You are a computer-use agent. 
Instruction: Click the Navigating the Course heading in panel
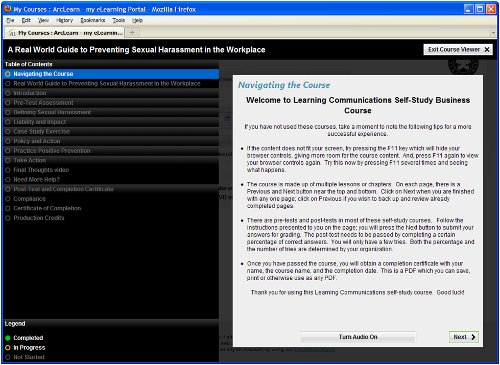click(284, 85)
